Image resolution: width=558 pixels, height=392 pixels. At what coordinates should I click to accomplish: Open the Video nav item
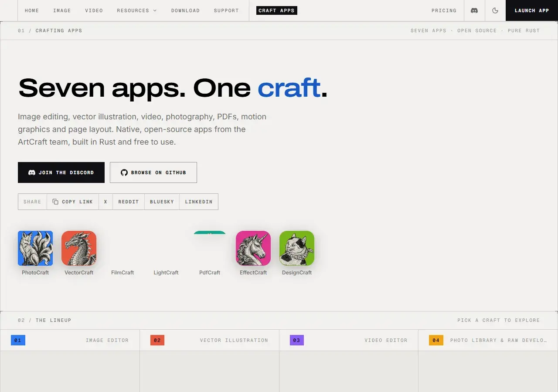point(94,10)
